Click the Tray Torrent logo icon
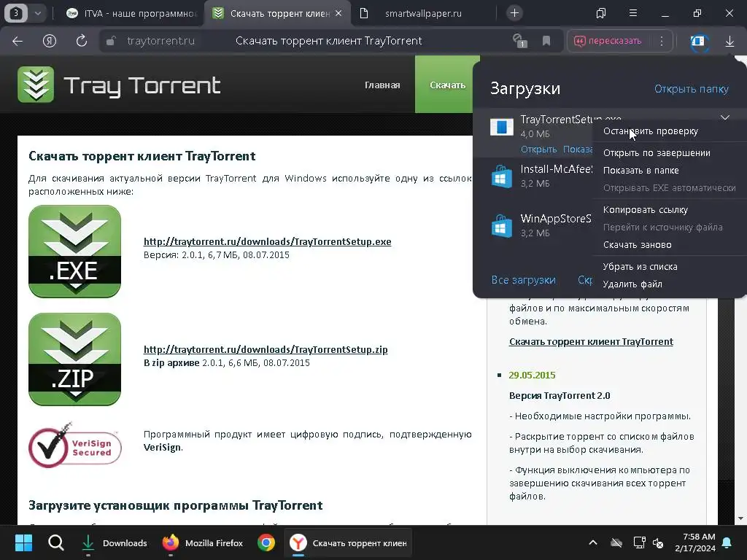Screen dimensions: 747x560 (x=36, y=85)
